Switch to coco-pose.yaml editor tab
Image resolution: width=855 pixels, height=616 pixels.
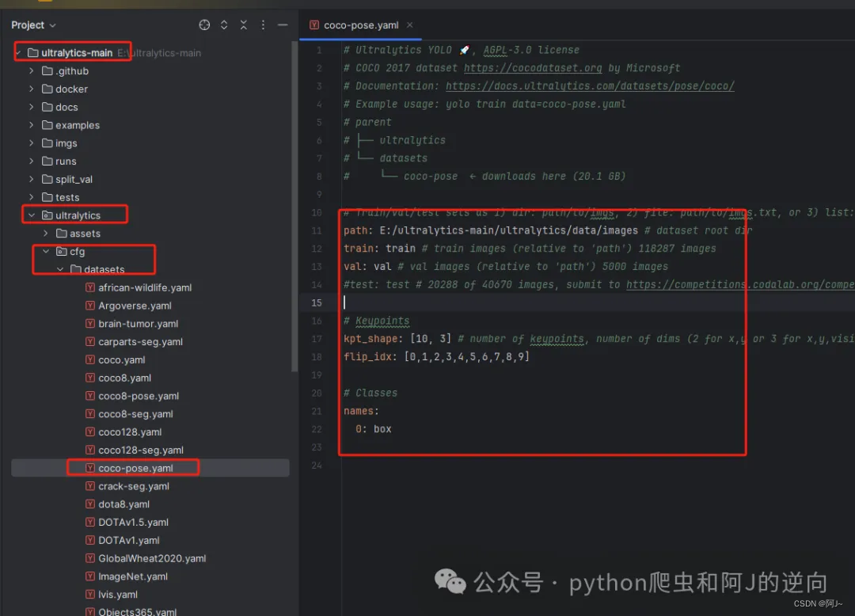click(x=360, y=25)
